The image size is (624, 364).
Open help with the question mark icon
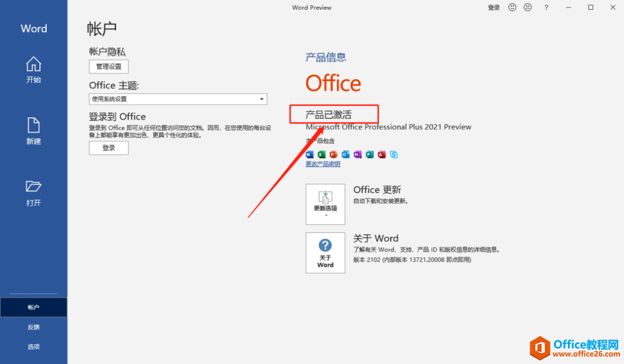pyautogui.click(x=547, y=8)
